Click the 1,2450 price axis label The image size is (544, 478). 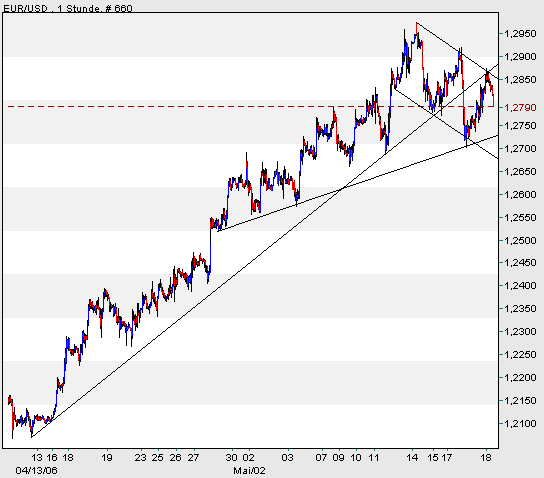[x=520, y=263]
